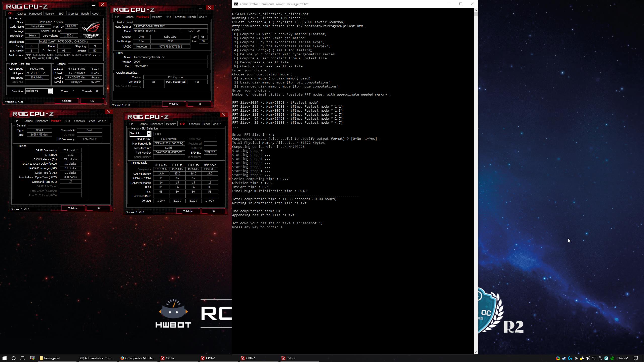Open the Windows Start menu

pos(4,358)
